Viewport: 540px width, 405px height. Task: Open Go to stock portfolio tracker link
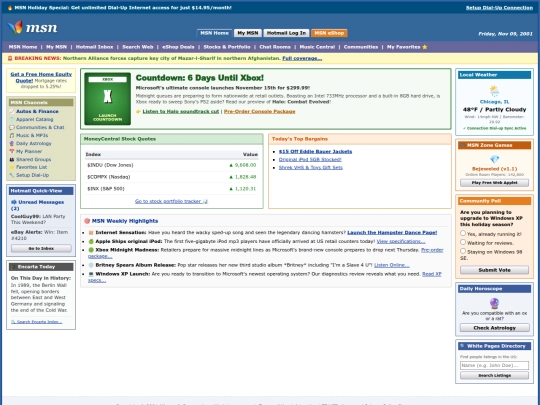click(171, 201)
